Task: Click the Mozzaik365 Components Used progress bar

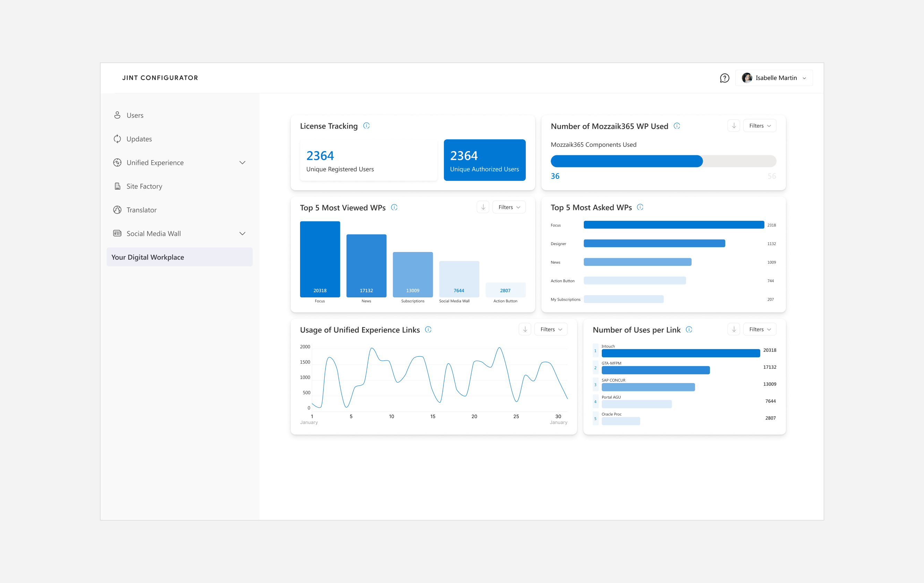Action: point(663,161)
